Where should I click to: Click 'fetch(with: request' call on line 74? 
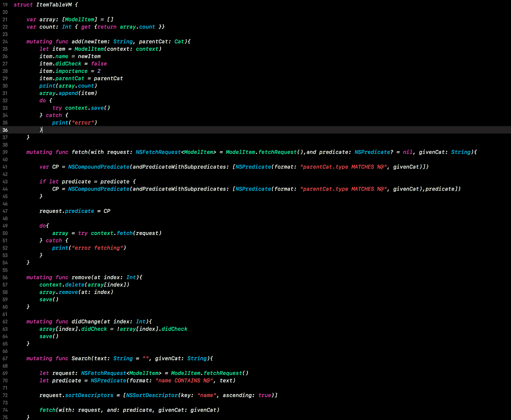tap(70, 410)
